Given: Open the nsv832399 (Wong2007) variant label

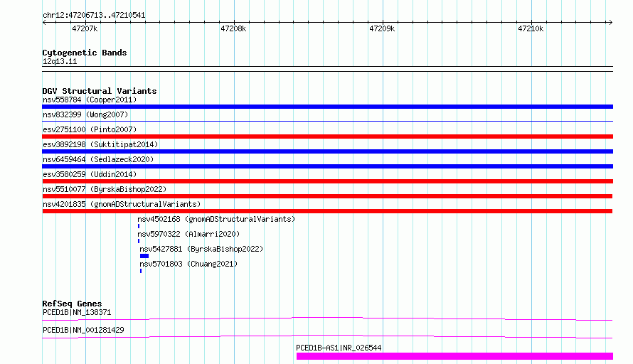Looking at the screenshot, I should (x=85, y=114).
